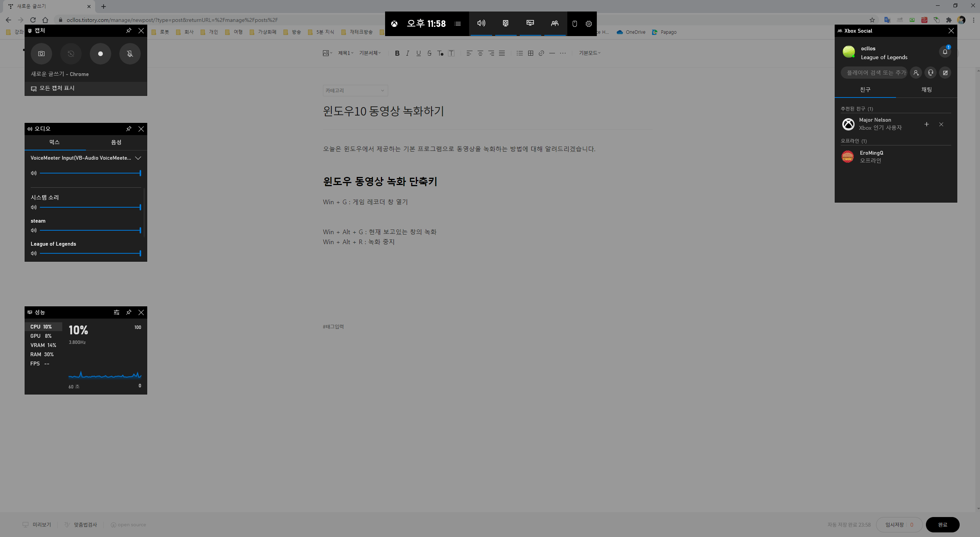The width and height of the screenshot is (980, 537).
Task: Click 모든 캡처 표시 show all captures
Action: (x=57, y=88)
